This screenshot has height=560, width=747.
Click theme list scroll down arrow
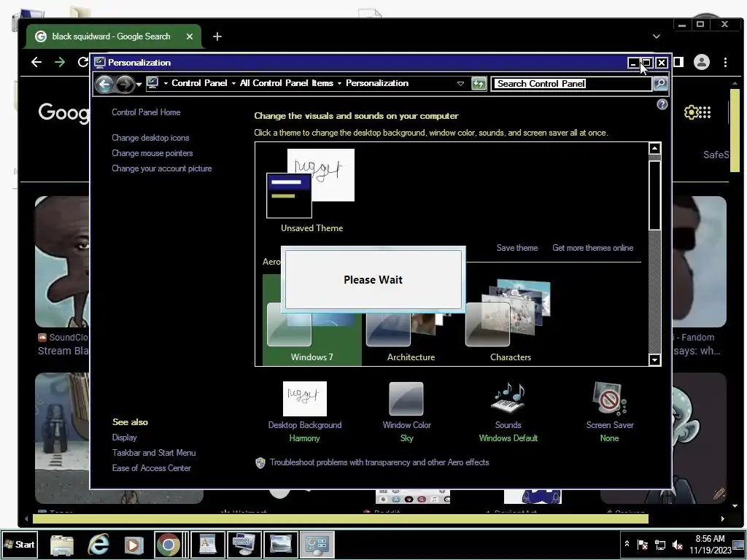pyautogui.click(x=654, y=359)
